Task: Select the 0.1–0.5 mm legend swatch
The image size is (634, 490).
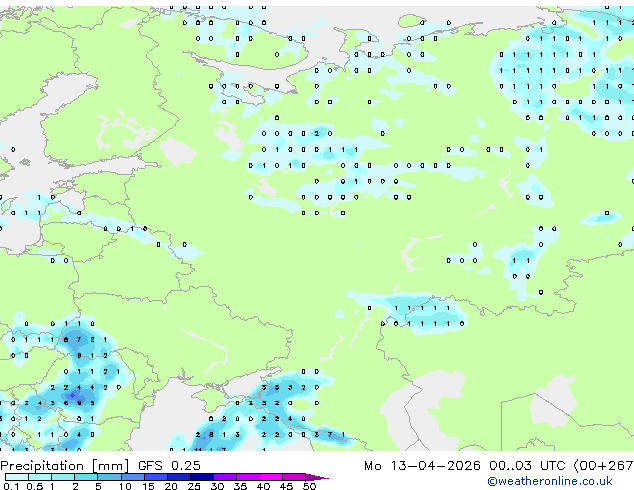Action: tap(17, 477)
